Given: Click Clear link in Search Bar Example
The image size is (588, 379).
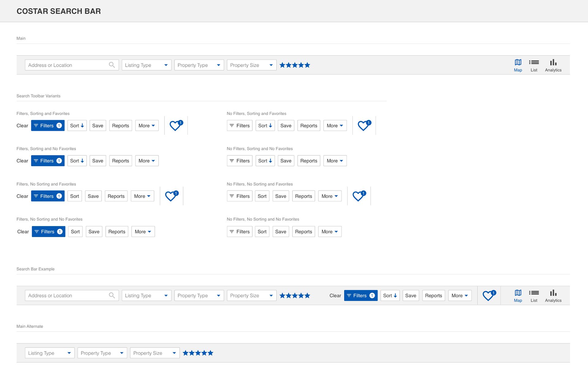Looking at the screenshot, I should [x=335, y=295].
